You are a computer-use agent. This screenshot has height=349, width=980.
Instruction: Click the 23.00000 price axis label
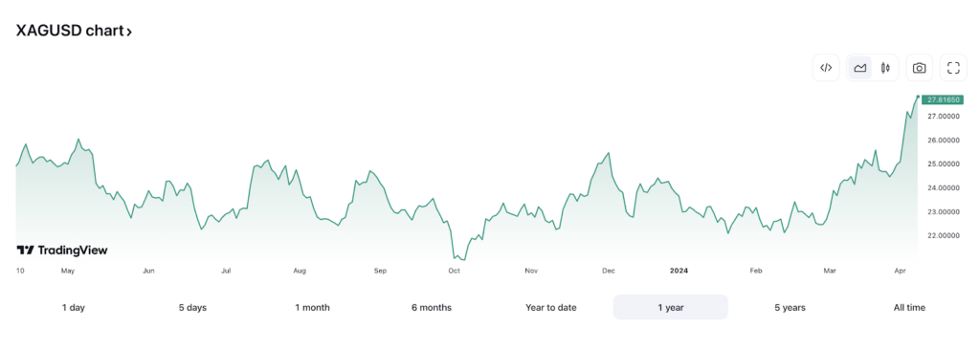pyautogui.click(x=945, y=212)
